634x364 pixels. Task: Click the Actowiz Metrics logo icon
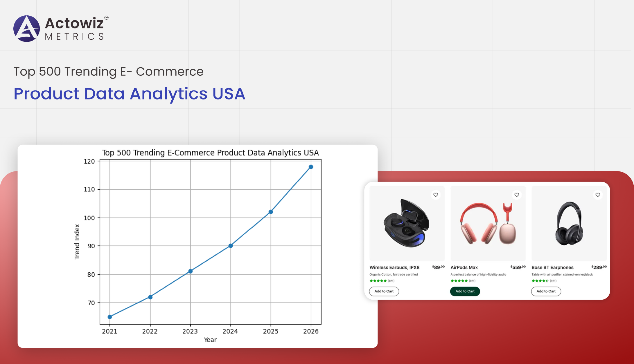[x=26, y=29]
